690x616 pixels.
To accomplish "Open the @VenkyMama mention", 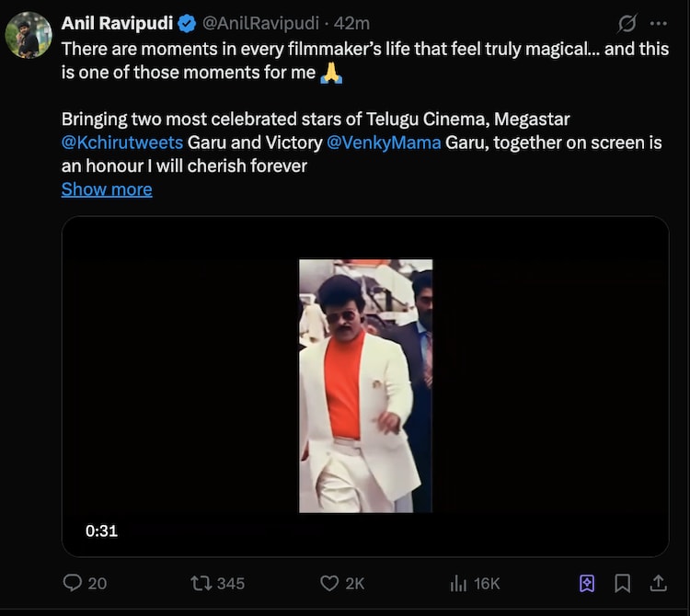I will pos(384,143).
